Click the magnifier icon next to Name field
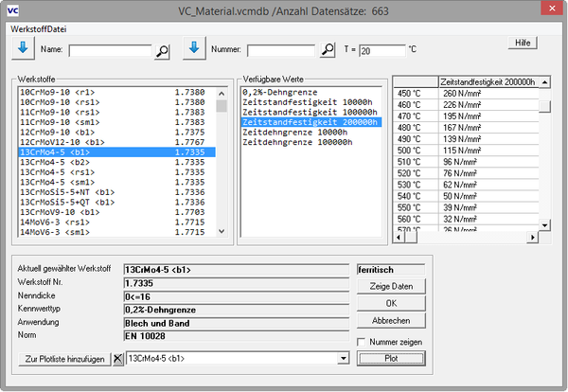Screen dimensions: 568x392 tap(162, 50)
